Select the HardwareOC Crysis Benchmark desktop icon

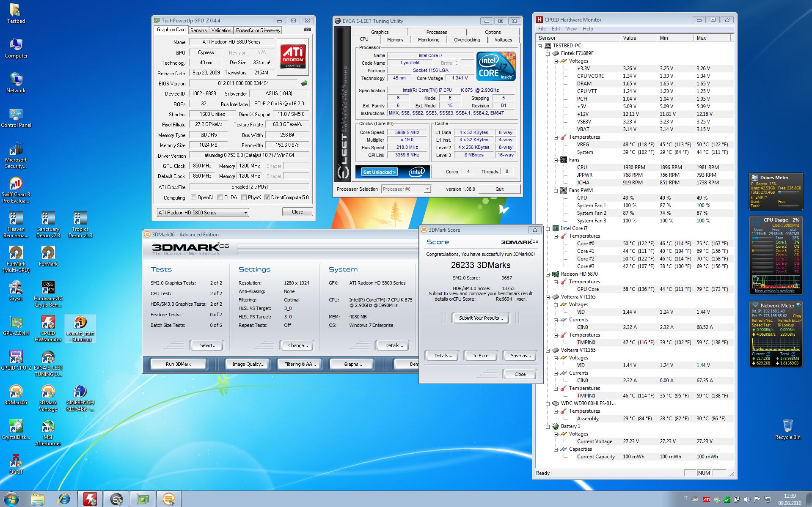(x=48, y=294)
